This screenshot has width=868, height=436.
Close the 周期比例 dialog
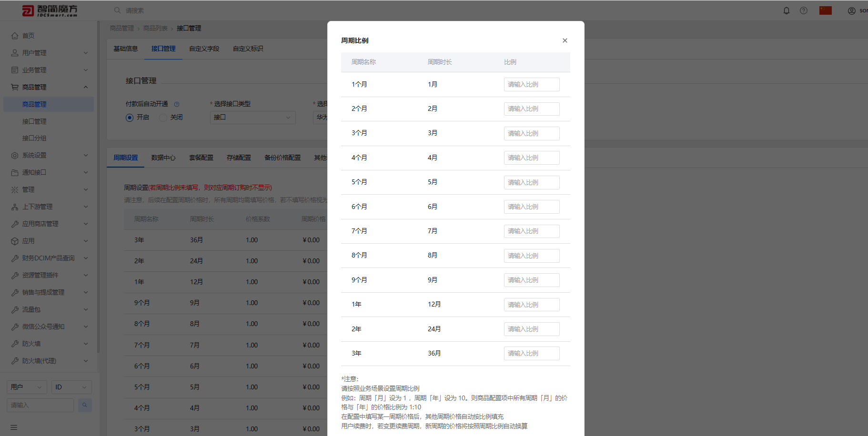pos(565,40)
